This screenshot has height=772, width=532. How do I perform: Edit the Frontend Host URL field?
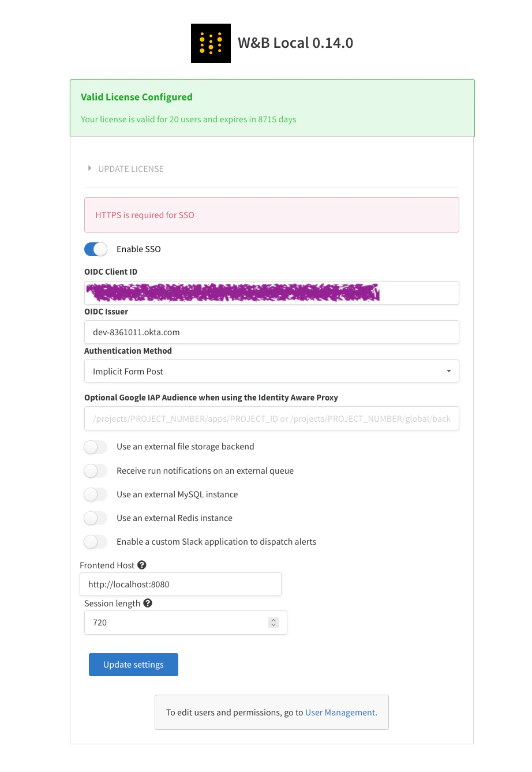180,584
